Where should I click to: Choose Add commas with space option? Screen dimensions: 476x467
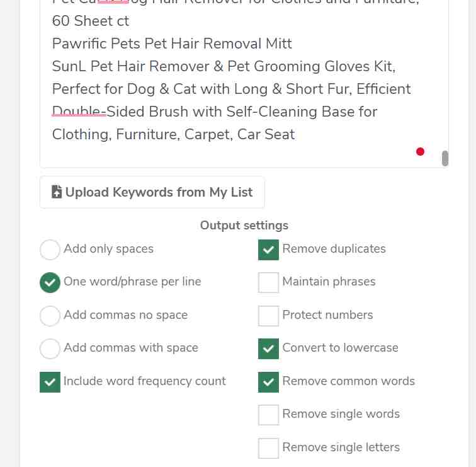pyautogui.click(x=50, y=349)
